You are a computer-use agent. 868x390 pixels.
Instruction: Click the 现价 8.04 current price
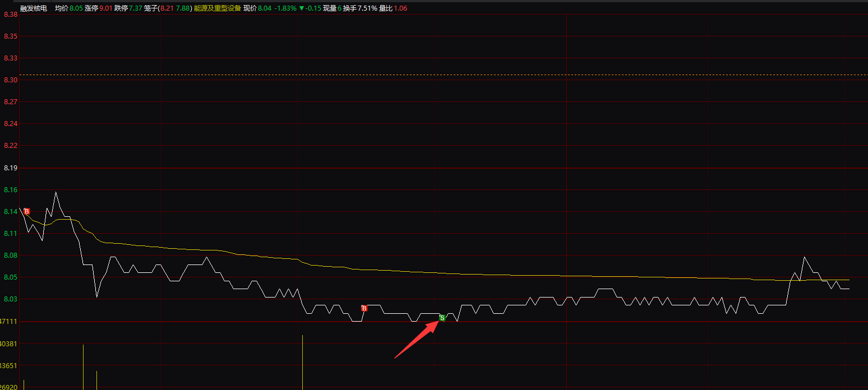pos(257,8)
